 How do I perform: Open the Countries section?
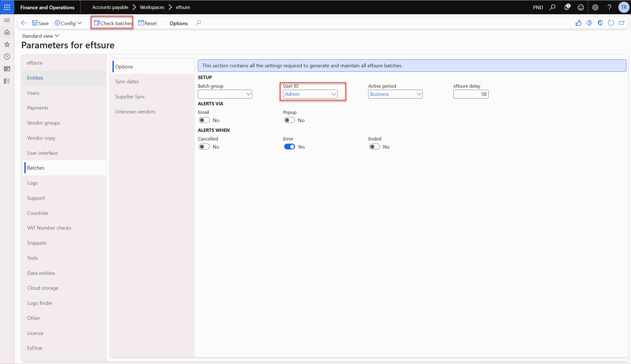pos(64,213)
